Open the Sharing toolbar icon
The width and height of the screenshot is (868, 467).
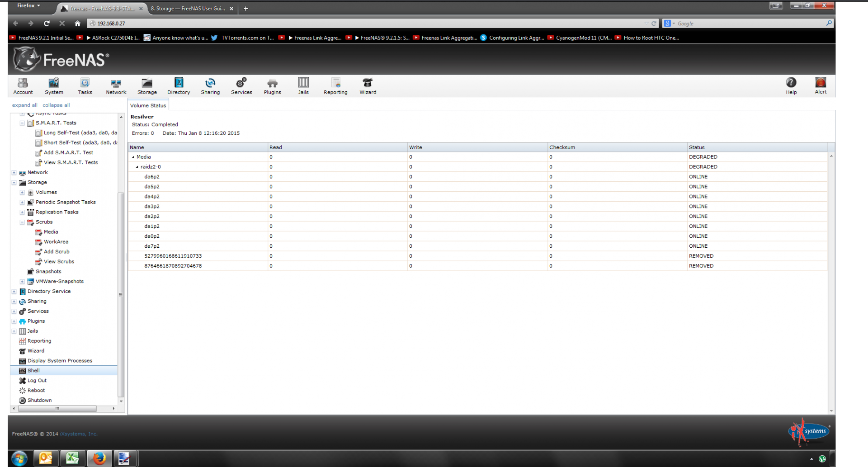click(x=210, y=86)
